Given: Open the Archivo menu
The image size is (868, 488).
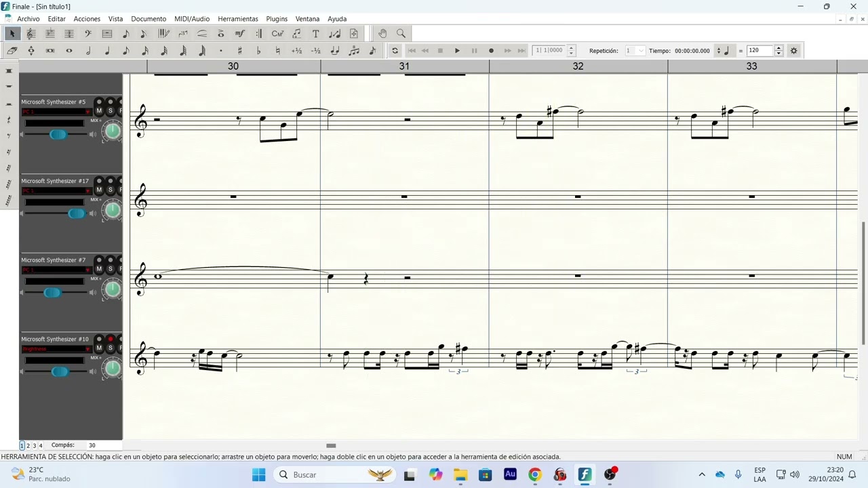Looking at the screenshot, I should [x=28, y=19].
